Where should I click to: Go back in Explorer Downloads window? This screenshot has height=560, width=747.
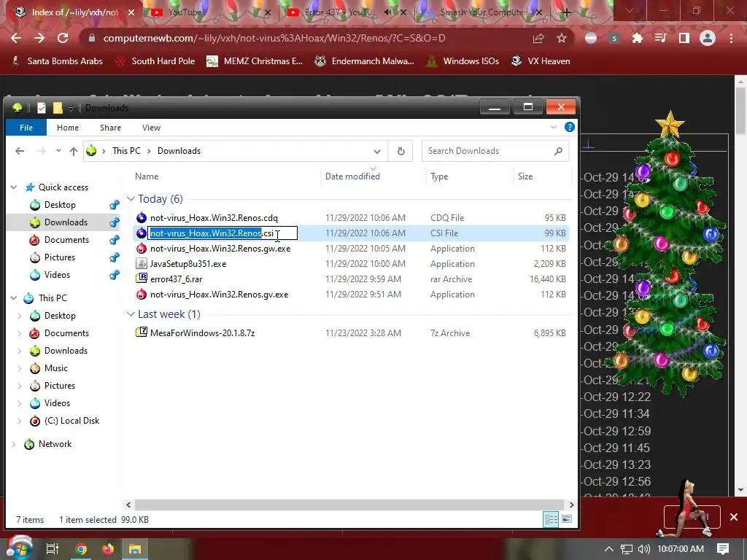point(20,151)
